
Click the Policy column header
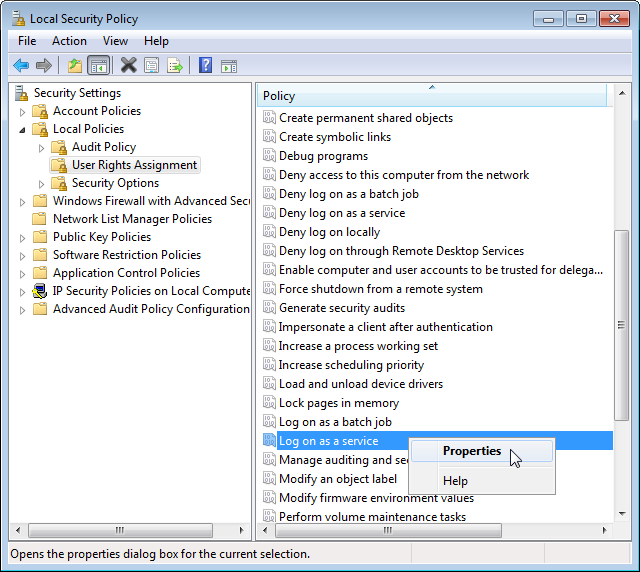click(432, 96)
